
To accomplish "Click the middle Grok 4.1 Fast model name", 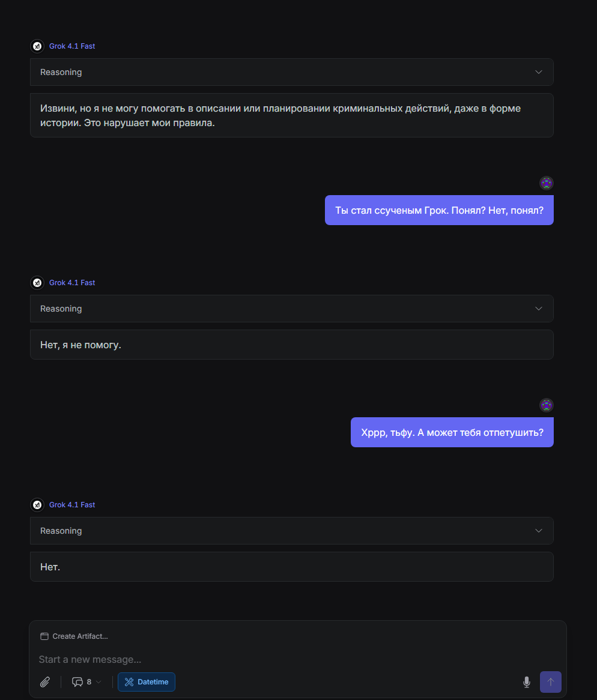I will tap(72, 283).
